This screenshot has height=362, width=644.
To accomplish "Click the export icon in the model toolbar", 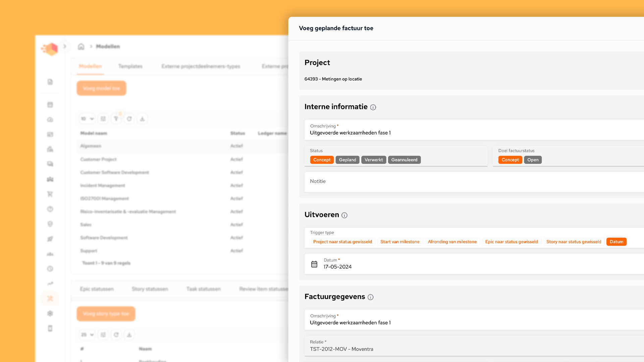I will tap(142, 119).
